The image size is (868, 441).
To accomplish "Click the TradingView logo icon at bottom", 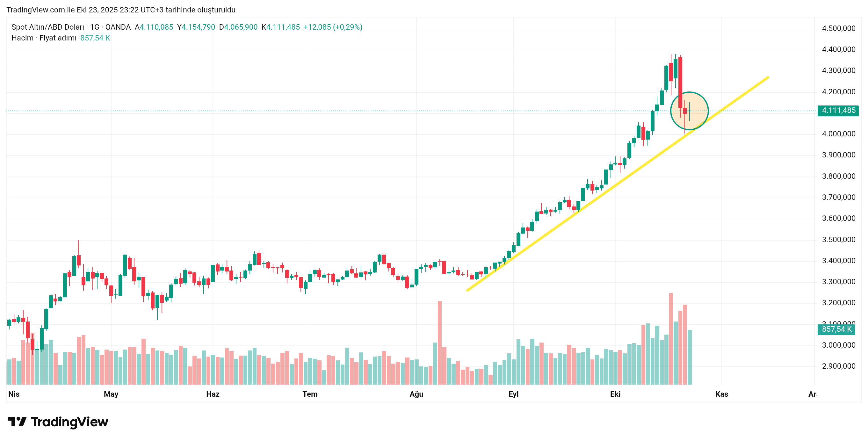I will point(17,422).
